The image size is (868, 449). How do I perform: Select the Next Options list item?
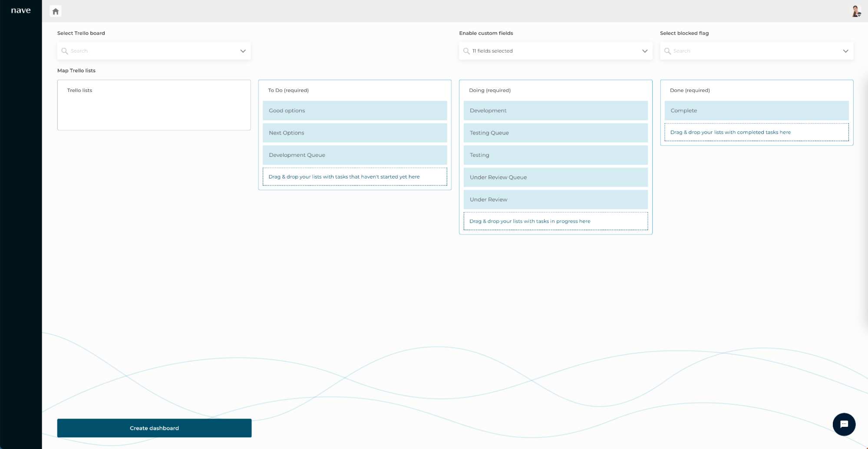point(354,133)
